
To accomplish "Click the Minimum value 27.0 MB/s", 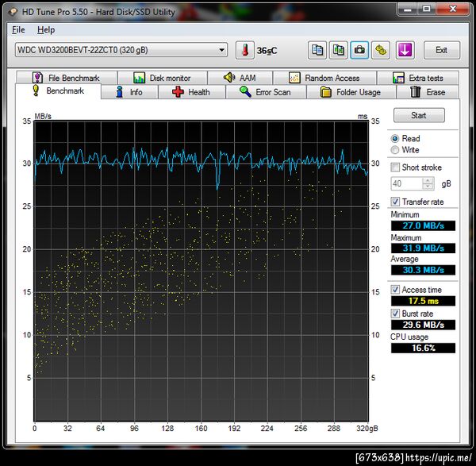I will pyautogui.click(x=423, y=225).
